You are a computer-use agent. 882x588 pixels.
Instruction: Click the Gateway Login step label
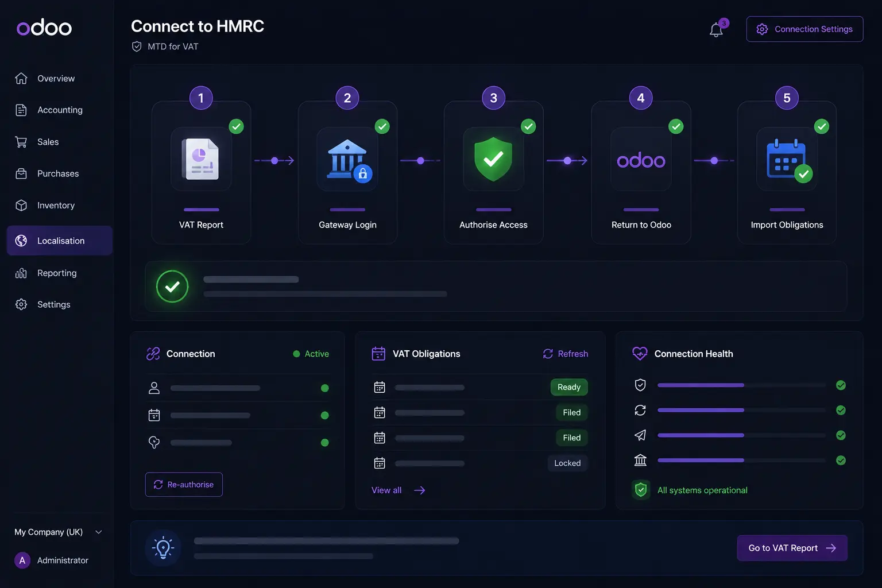point(347,225)
